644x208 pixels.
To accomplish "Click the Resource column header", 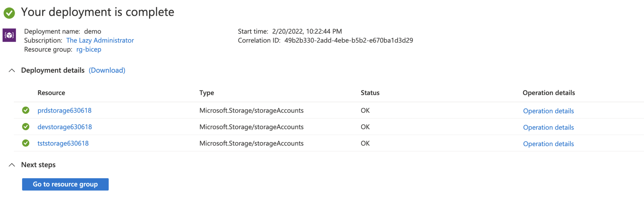I will pos(51,93).
